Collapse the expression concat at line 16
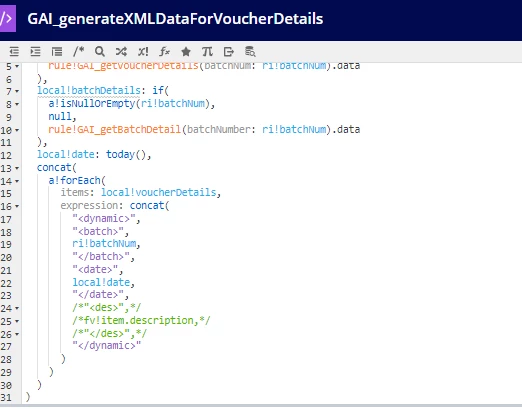 click(17, 207)
